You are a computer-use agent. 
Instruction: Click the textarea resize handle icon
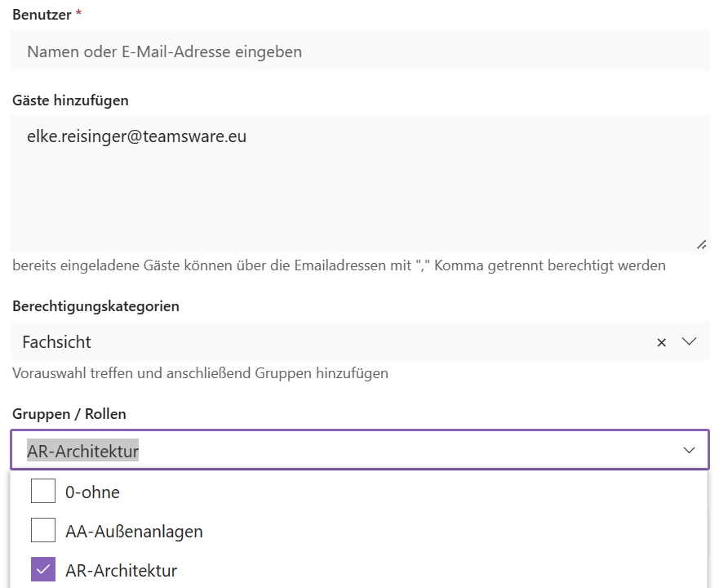[702, 244]
